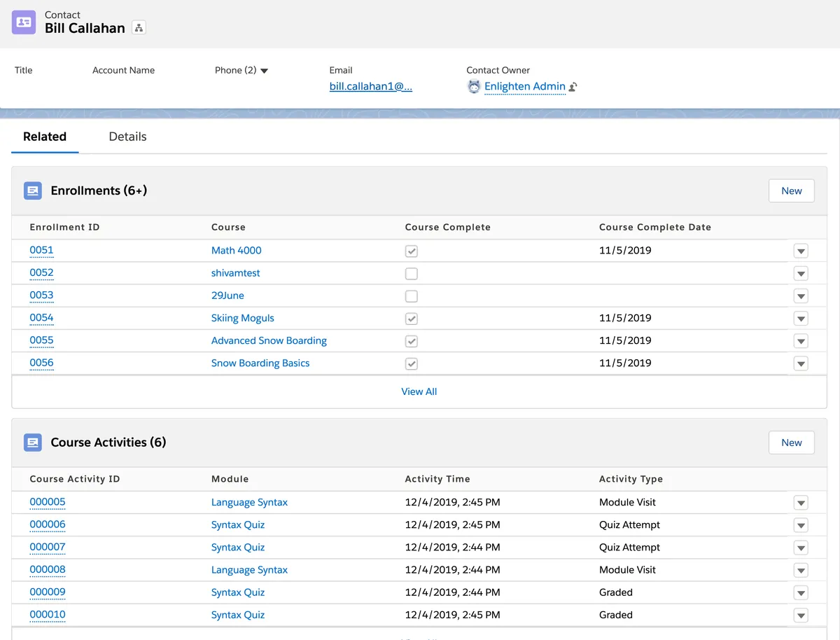Screen dimensions: 840x640
Task: Open the shivamtest course
Action: pos(236,273)
